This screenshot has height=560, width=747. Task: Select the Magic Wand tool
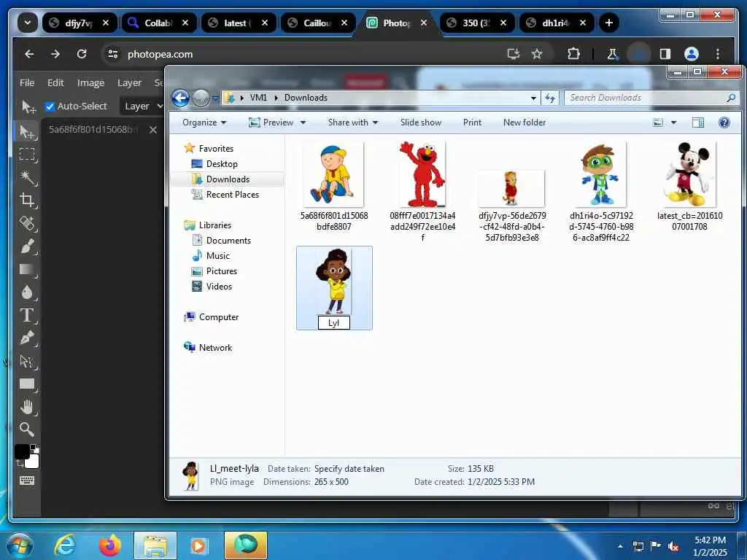coord(27,177)
